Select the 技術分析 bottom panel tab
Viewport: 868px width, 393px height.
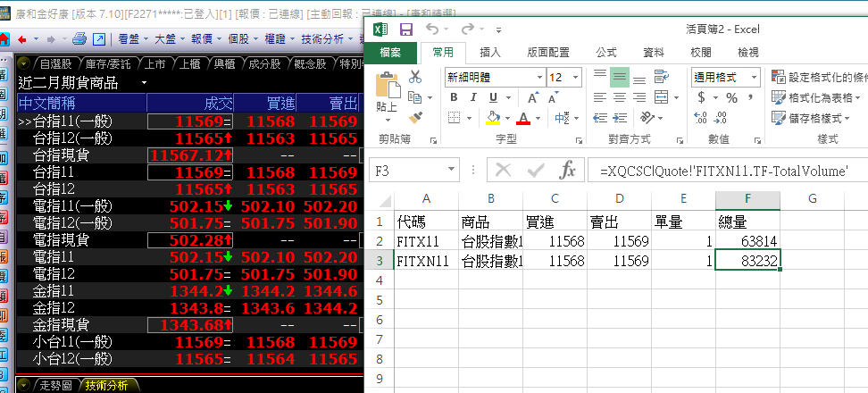[106, 385]
